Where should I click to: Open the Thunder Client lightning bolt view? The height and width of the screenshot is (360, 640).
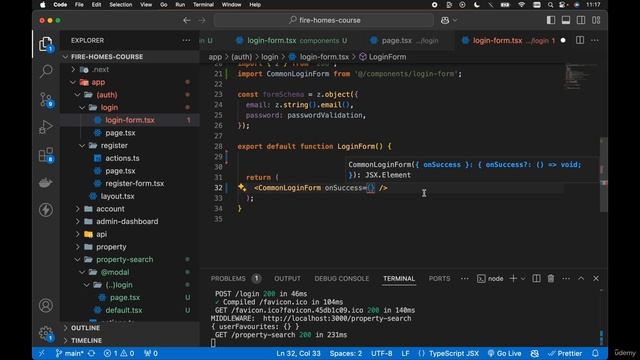(x=46, y=210)
